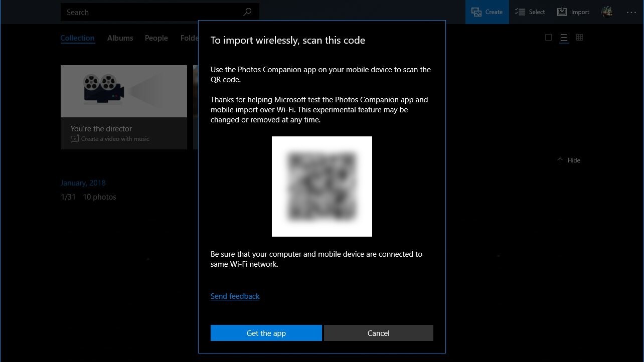Click Hide with the up arrow
This screenshot has height=362, width=644.
click(568, 160)
